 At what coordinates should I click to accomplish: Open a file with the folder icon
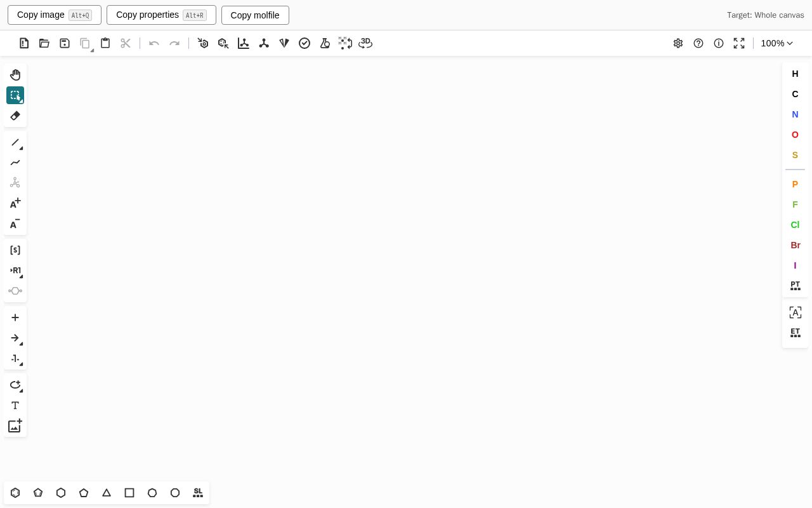44,43
